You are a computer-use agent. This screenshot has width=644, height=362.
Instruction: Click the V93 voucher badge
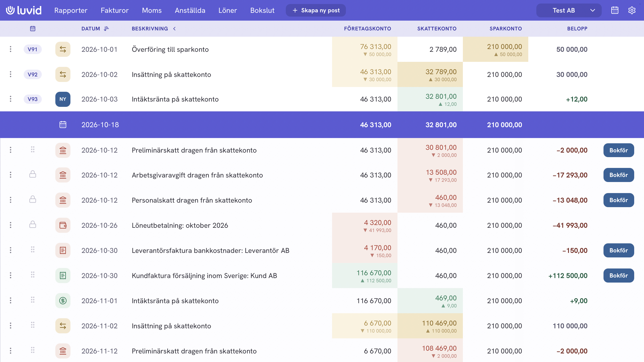point(33,99)
